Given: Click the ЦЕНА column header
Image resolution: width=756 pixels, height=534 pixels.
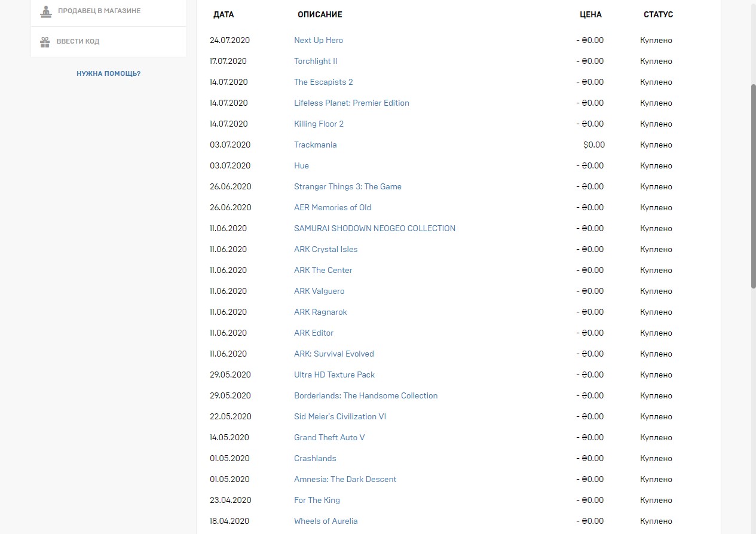Looking at the screenshot, I should (x=590, y=14).
